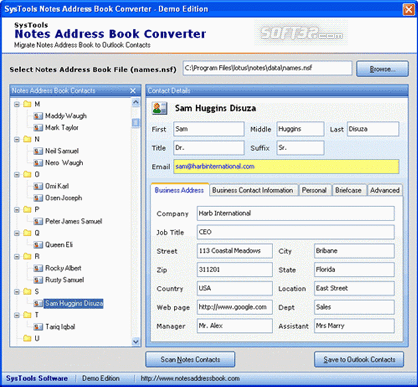The width and height of the screenshot is (419, 388).
Task: Close the Notes Address Book Contacts panel
Action: [x=133, y=91]
